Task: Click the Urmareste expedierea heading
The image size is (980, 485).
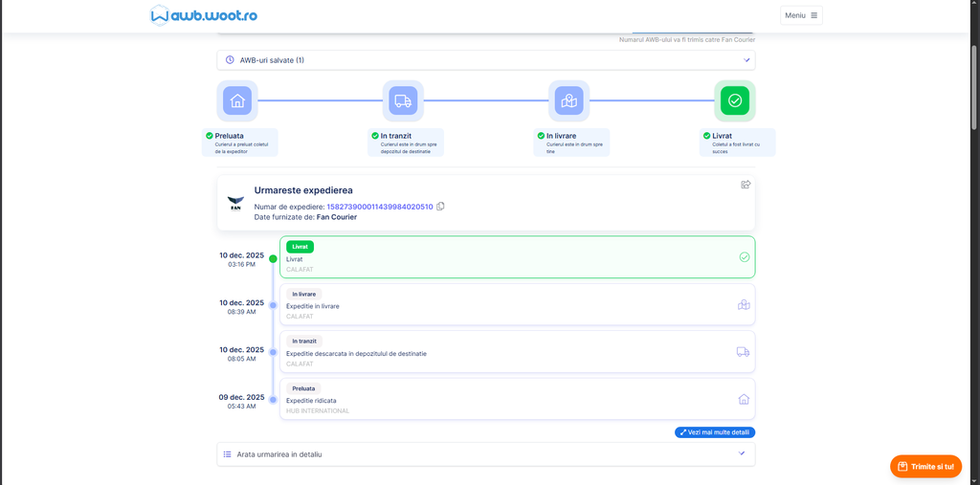Action: coord(303,190)
